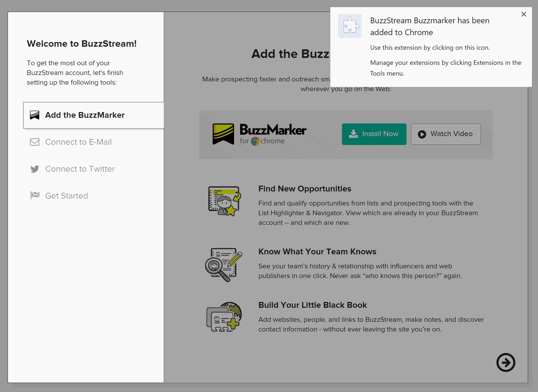Click the download icon on Install Now
This screenshot has height=392, width=538.
(353, 134)
